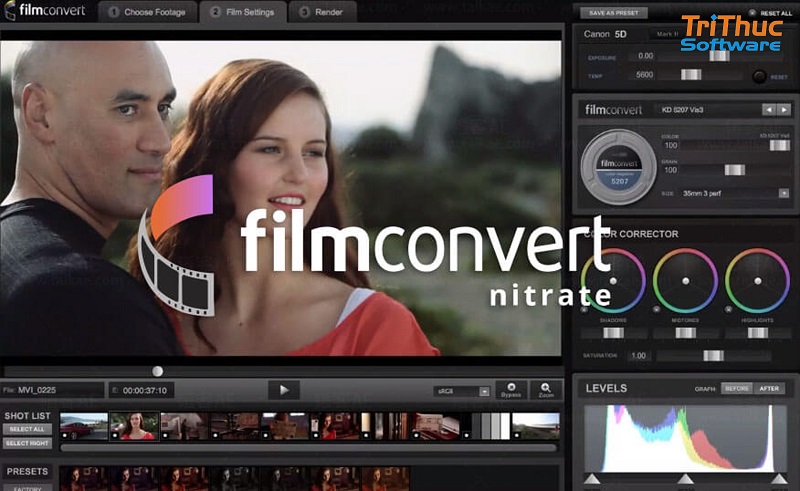This screenshot has width=800, height=491.
Task: Click round Reset button beside Temp
Action: (761, 76)
